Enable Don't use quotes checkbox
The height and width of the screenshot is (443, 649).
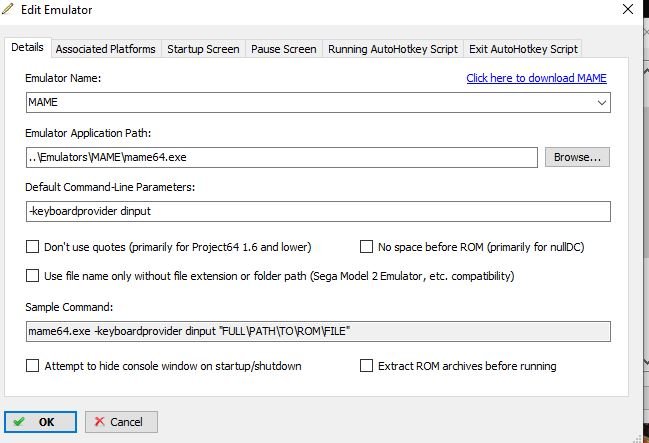(x=33, y=247)
